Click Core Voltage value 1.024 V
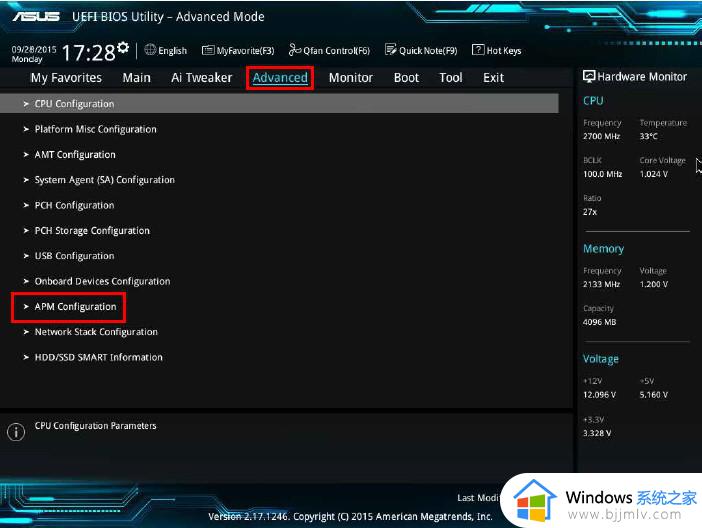Image resolution: width=702 pixels, height=528 pixels. 654,174
